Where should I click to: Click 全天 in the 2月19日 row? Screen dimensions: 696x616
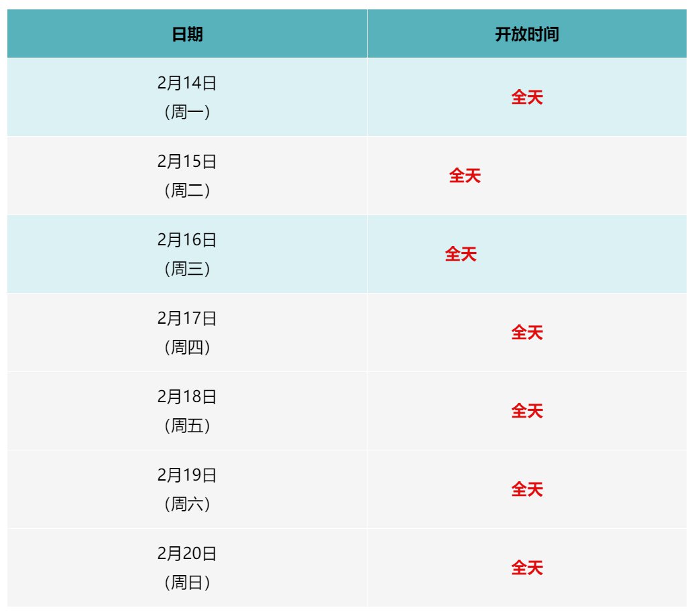tap(527, 489)
